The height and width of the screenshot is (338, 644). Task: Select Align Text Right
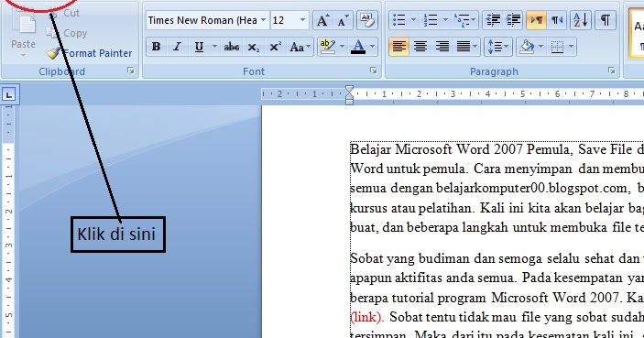442,47
